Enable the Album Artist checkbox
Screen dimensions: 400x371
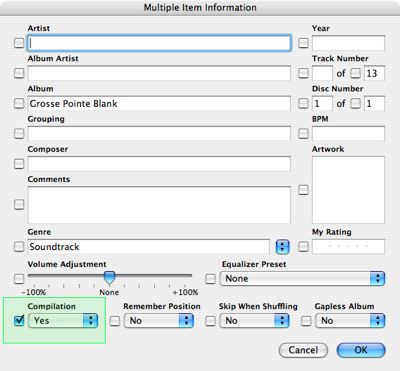click(19, 73)
